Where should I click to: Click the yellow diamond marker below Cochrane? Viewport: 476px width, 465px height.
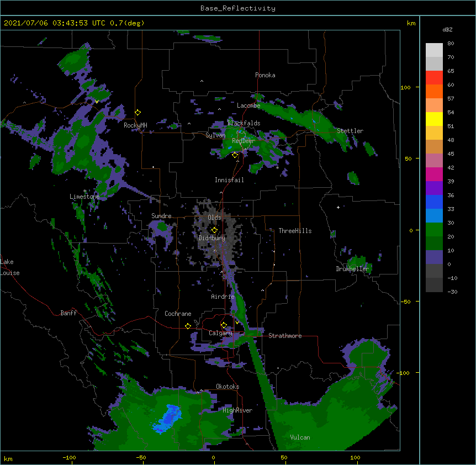click(188, 326)
